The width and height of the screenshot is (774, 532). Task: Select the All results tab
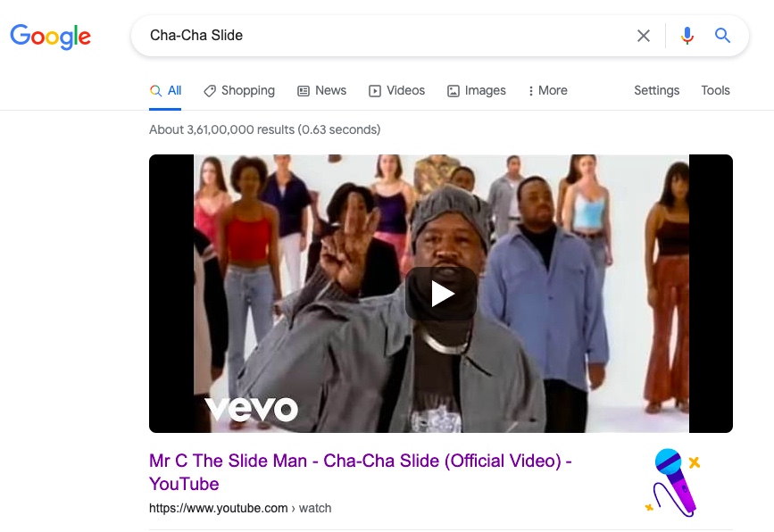[x=165, y=91]
